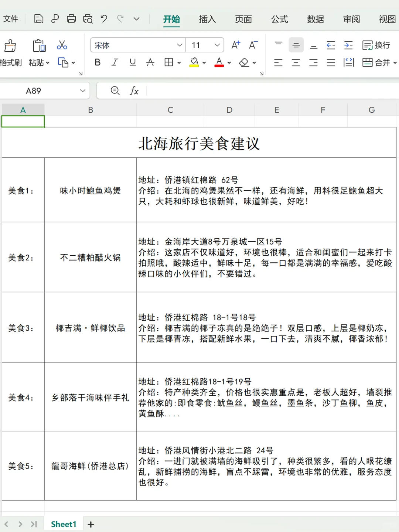Switch to the 页面 tab
Image resolution: width=399 pixels, height=532 pixels.
click(x=243, y=19)
